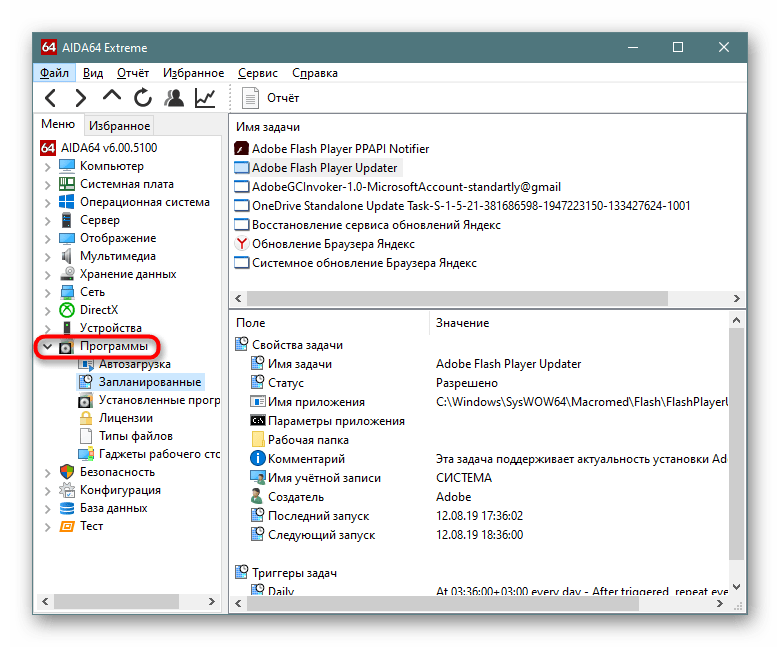Image resolution: width=780 pixels, height=647 pixels.
Task: Select the Компьютер monitor icon
Action: point(67,166)
